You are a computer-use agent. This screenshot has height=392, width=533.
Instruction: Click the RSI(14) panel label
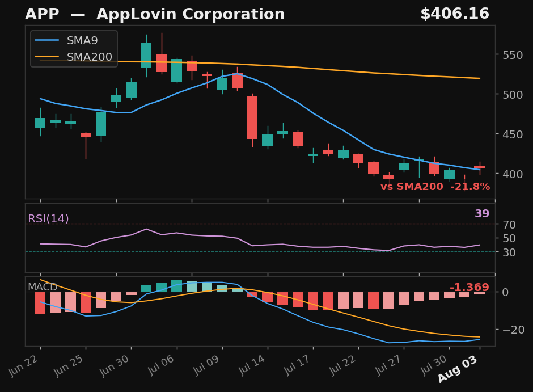pos(48,218)
